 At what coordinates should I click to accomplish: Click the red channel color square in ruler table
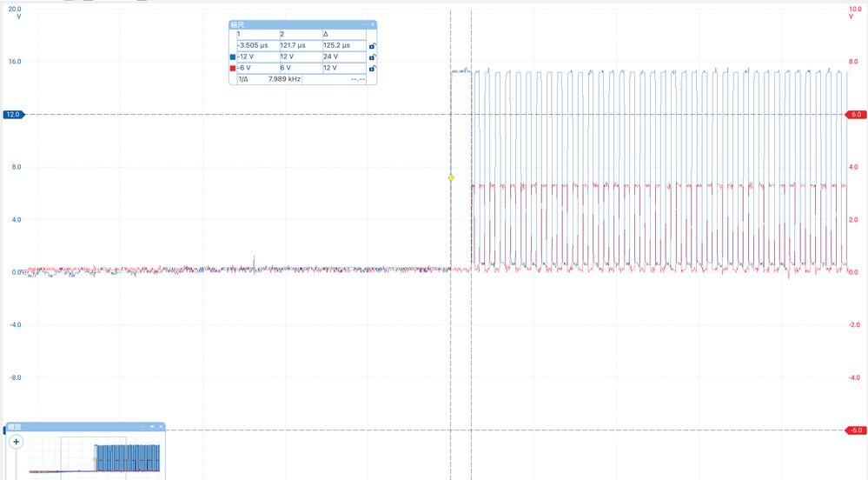pos(233,68)
